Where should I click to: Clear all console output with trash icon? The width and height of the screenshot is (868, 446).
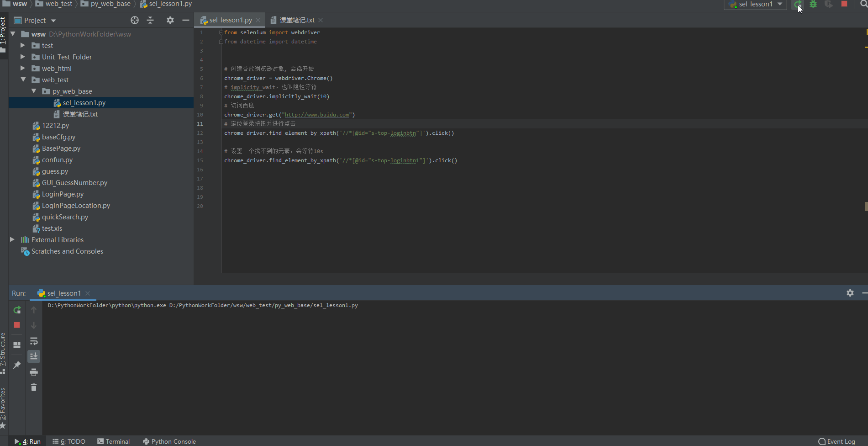coord(34,388)
